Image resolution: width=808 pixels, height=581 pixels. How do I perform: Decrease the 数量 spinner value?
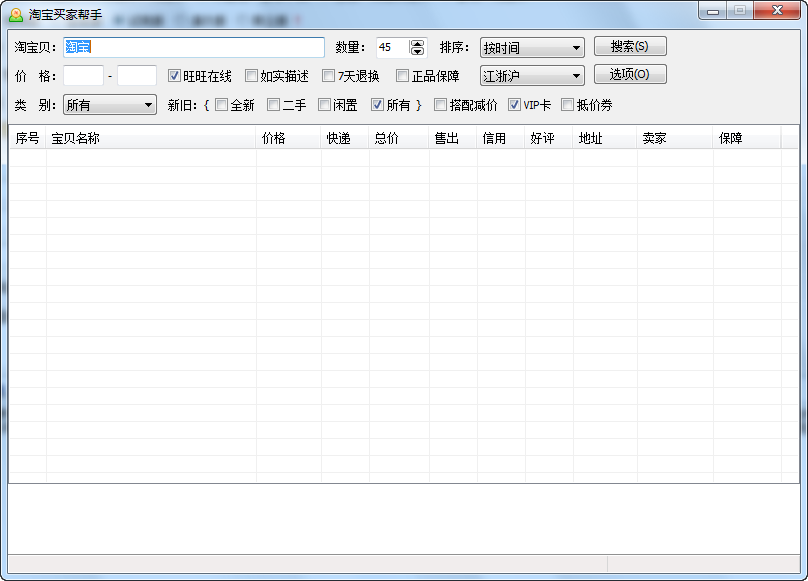[417, 52]
